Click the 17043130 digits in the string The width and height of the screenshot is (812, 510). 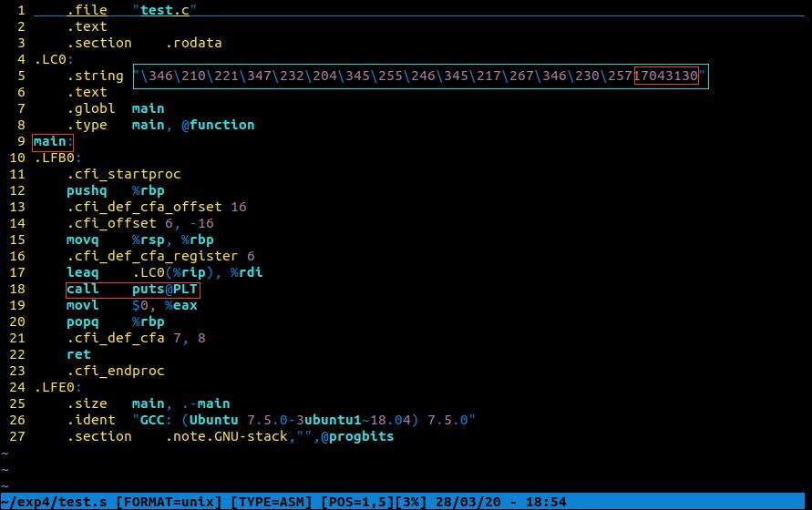(x=666, y=76)
